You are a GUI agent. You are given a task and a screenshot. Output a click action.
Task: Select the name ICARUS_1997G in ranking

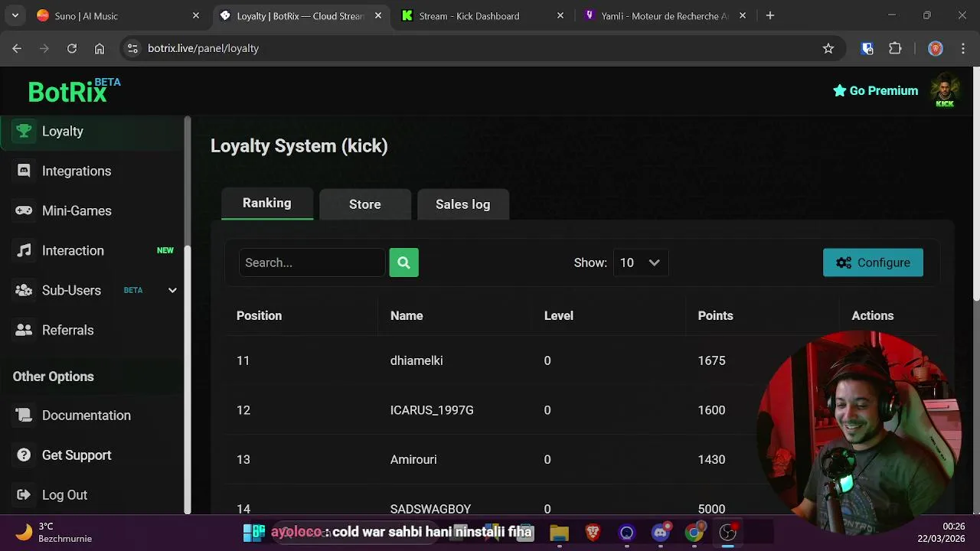tap(432, 410)
